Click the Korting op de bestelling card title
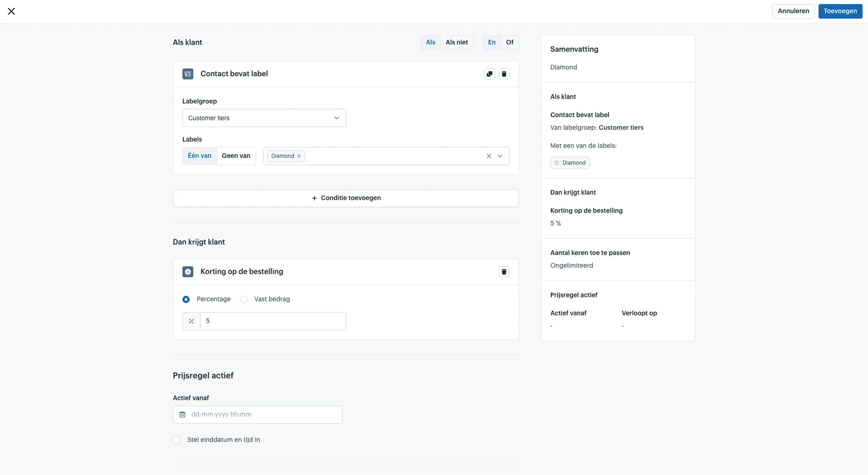This screenshot has width=868, height=475. (x=242, y=272)
